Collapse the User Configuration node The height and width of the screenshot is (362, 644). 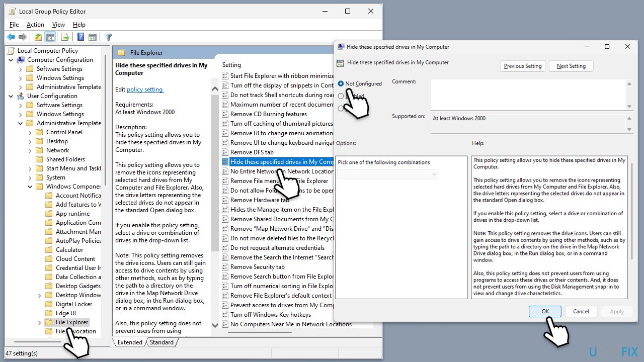point(12,96)
